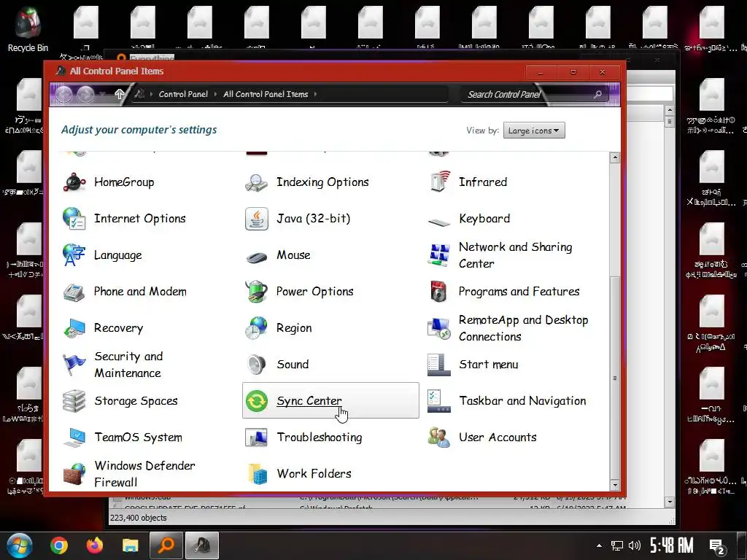Screen dimensions: 747x560
Task: Click the Power Options link text
Action: tap(315, 292)
